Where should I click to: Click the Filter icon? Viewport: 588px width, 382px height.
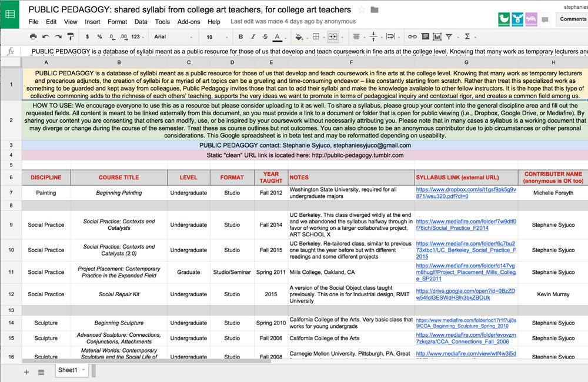pyautogui.click(x=449, y=36)
